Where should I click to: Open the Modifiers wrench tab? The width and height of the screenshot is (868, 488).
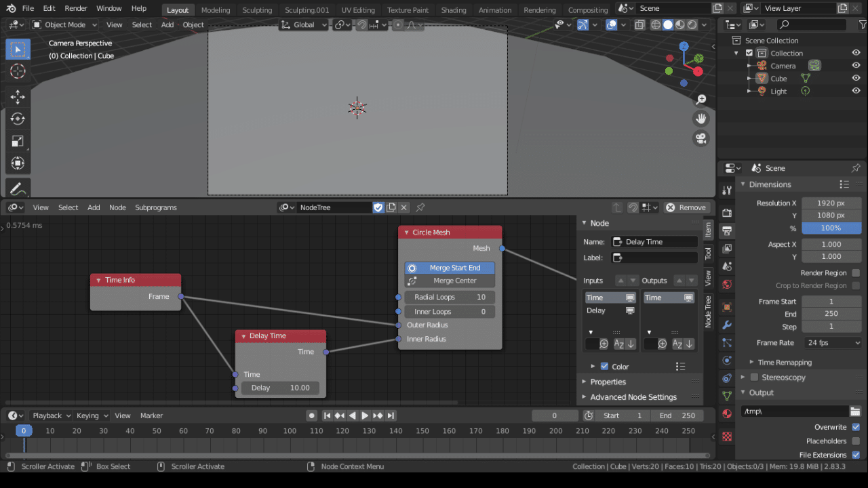727,325
